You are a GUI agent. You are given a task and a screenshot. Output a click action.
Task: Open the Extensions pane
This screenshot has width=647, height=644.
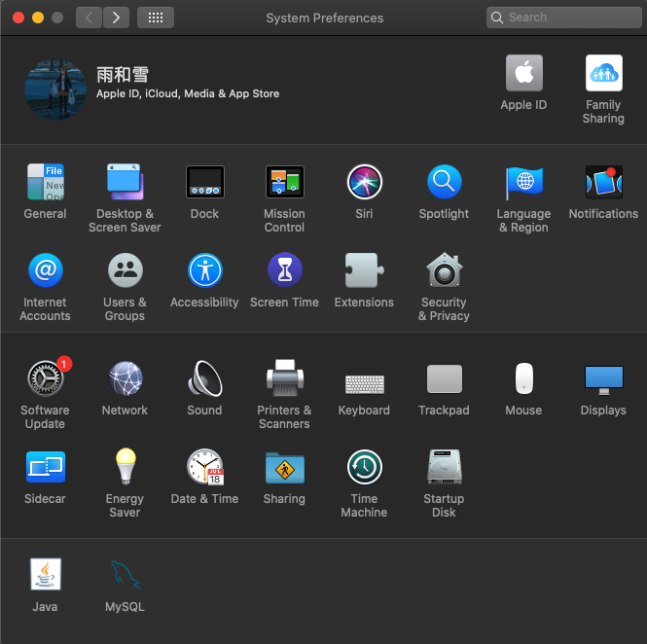click(x=364, y=270)
